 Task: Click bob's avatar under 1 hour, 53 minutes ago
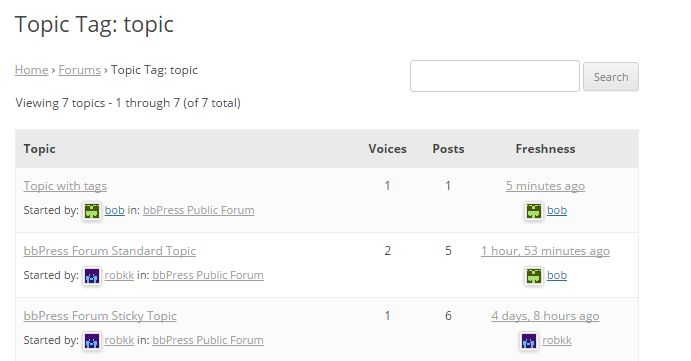point(534,276)
